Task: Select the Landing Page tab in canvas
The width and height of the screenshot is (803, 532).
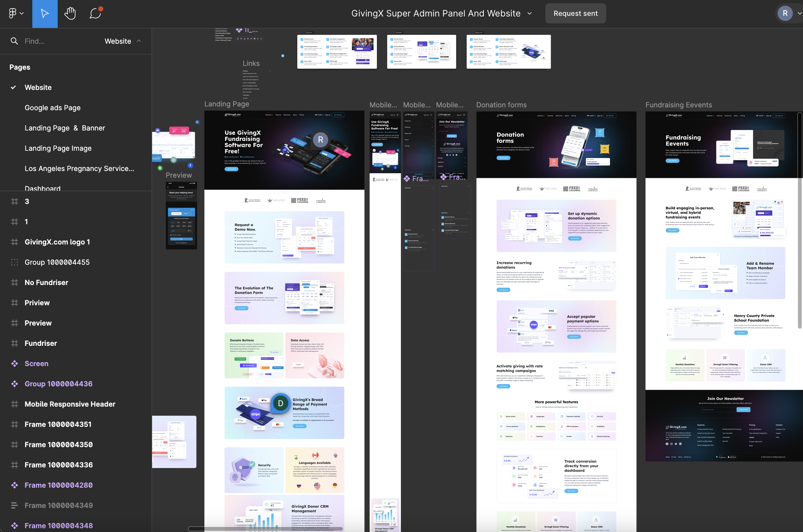Action: [x=226, y=104]
